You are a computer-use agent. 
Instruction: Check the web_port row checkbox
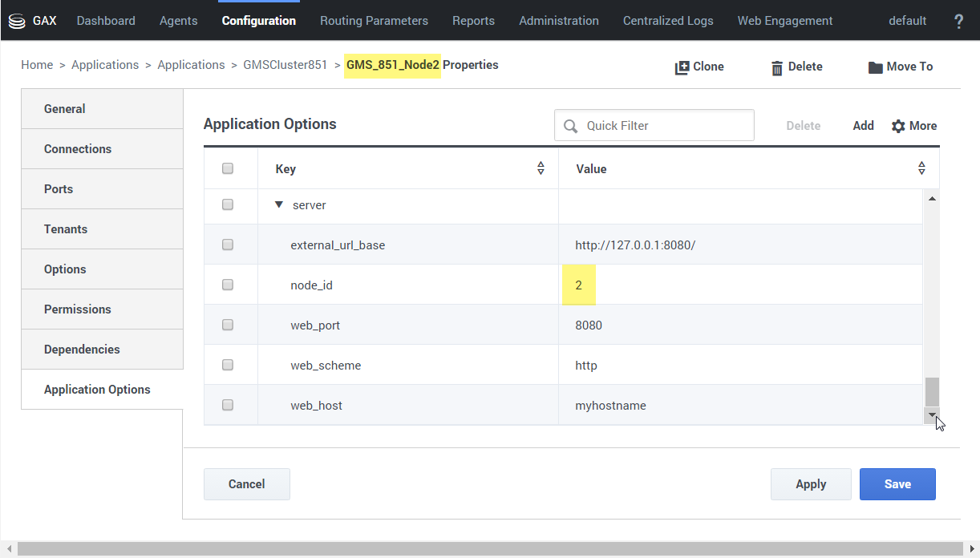[228, 325]
